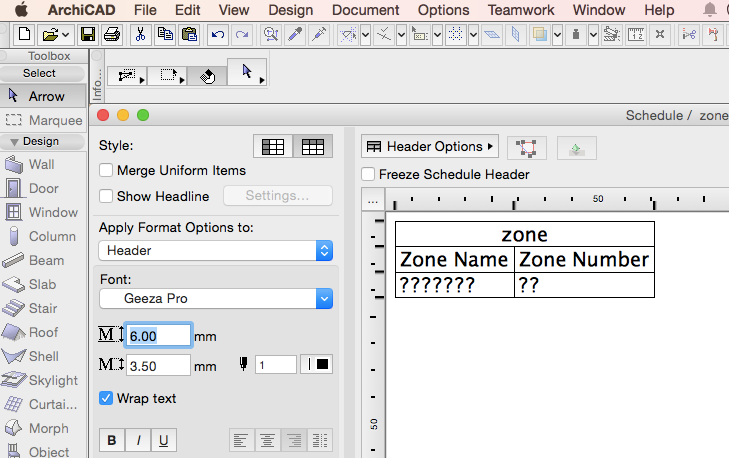The width and height of the screenshot is (729, 458).
Task: Select the Window tool
Action: [x=43, y=212]
